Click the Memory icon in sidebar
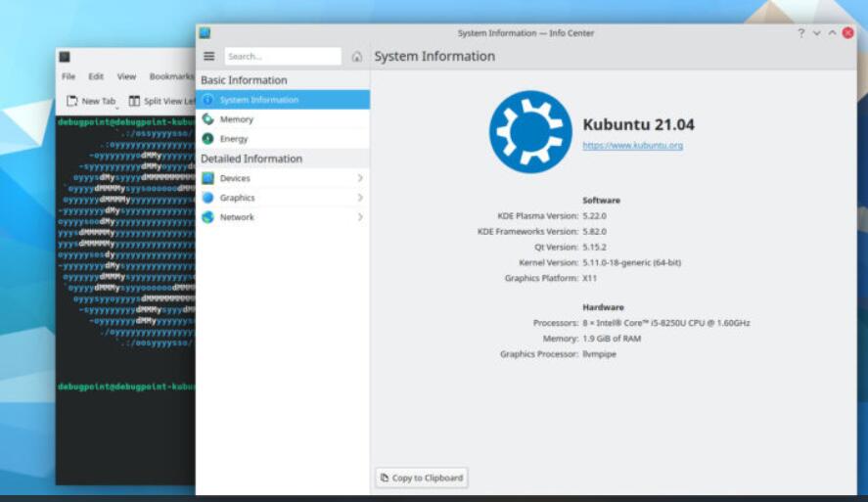 point(207,119)
